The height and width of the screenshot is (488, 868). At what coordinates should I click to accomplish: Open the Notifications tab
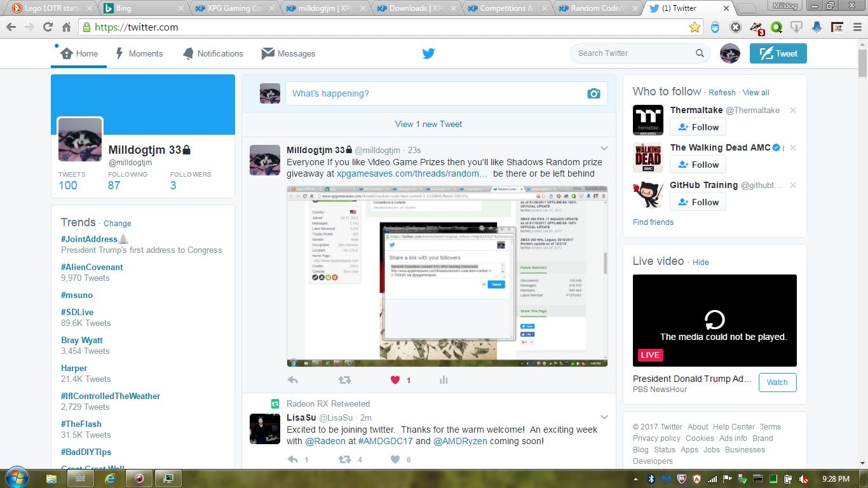pos(213,53)
